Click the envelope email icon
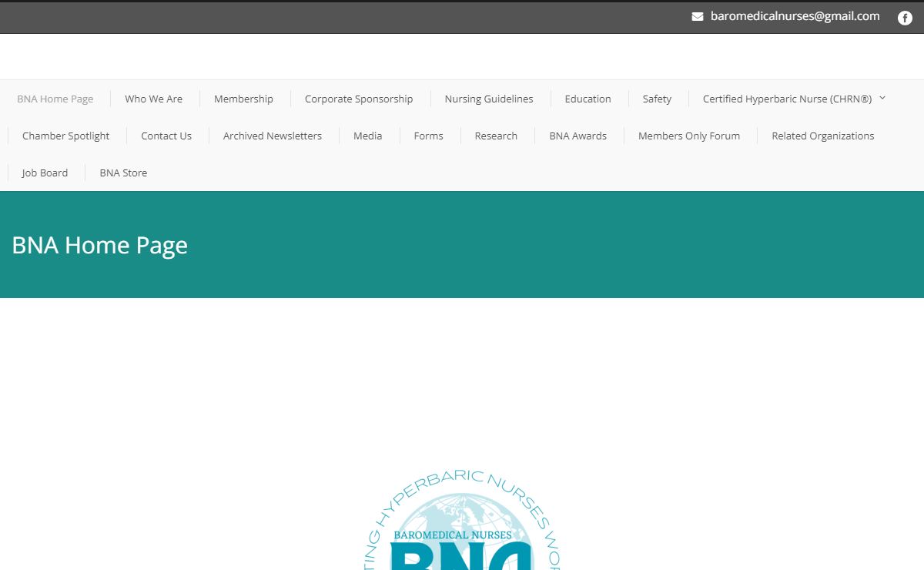The width and height of the screenshot is (924, 570). pos(698,17)
